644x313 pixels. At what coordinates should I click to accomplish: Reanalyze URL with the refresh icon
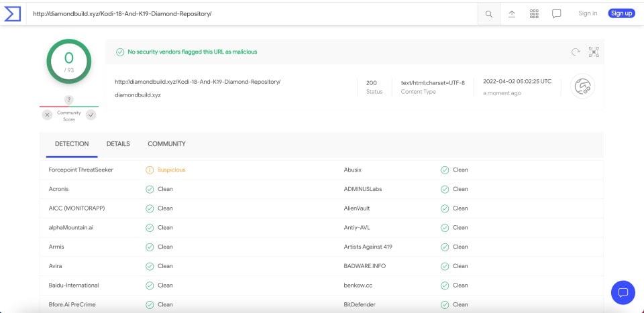[576, 52]
